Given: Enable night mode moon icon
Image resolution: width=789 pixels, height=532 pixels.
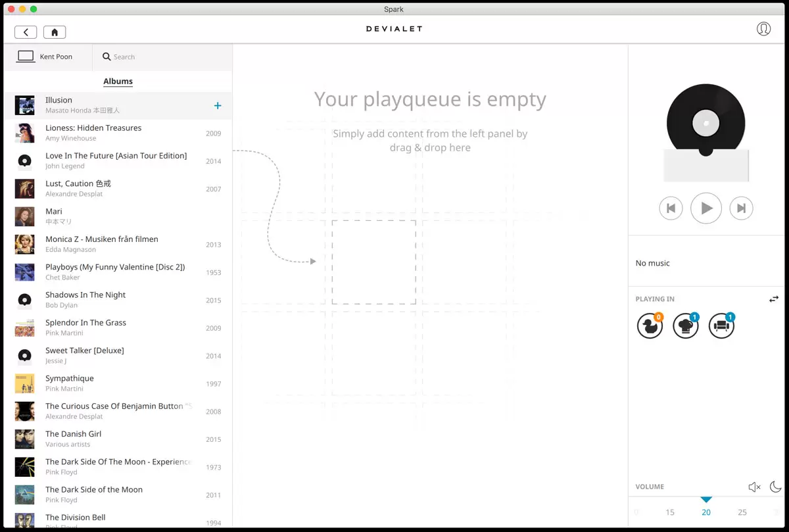Looking at the screenshot, I should (776, 487).
